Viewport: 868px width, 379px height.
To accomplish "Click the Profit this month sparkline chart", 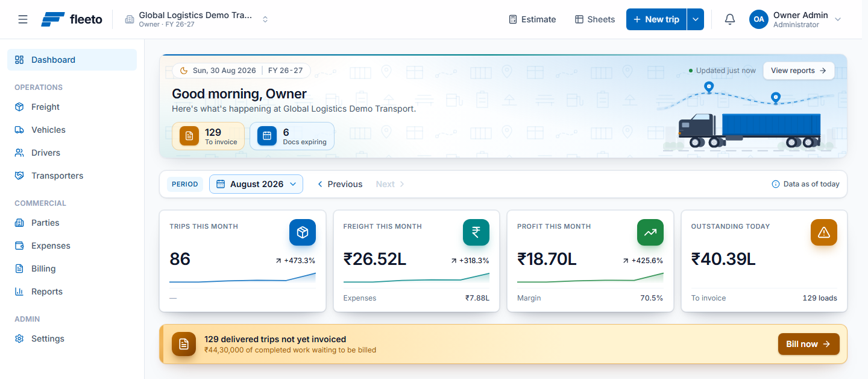I will 590,278.
